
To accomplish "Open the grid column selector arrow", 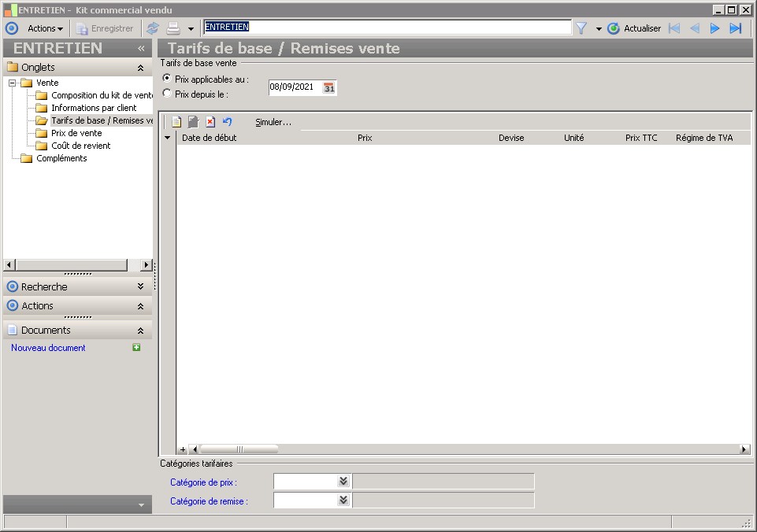I will [x=168, y=138].
